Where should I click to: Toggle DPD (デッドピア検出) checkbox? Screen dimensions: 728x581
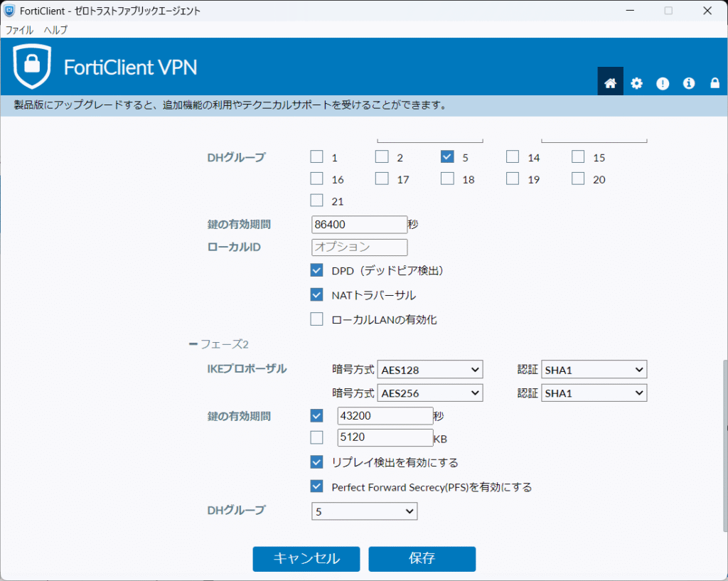[x=316, y=270]
